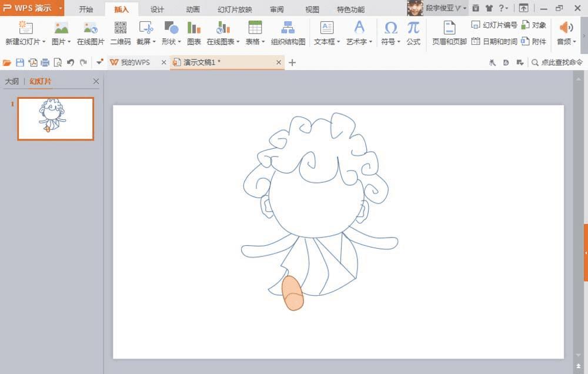
Task: Open print preview icon
Action: (58, 63)
